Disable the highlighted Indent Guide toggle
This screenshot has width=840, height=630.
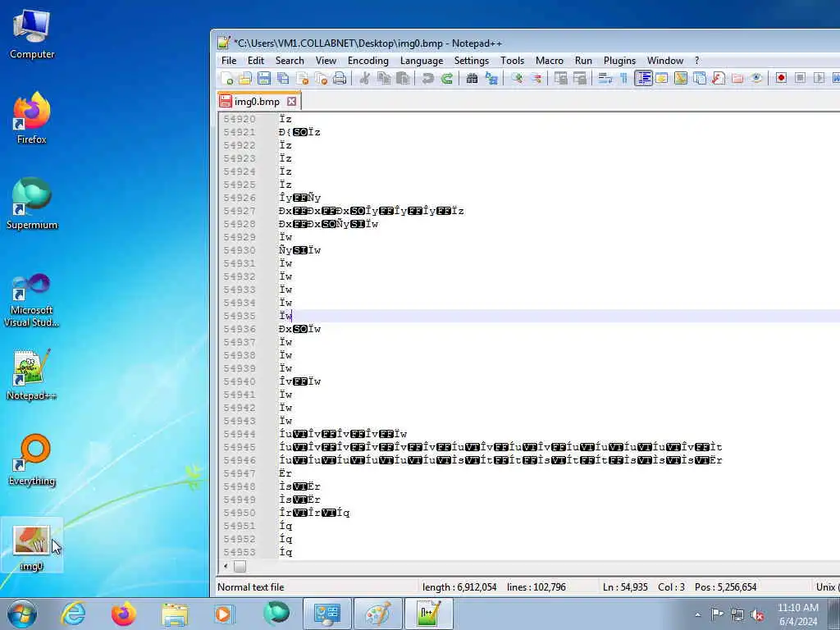point(643,79)
